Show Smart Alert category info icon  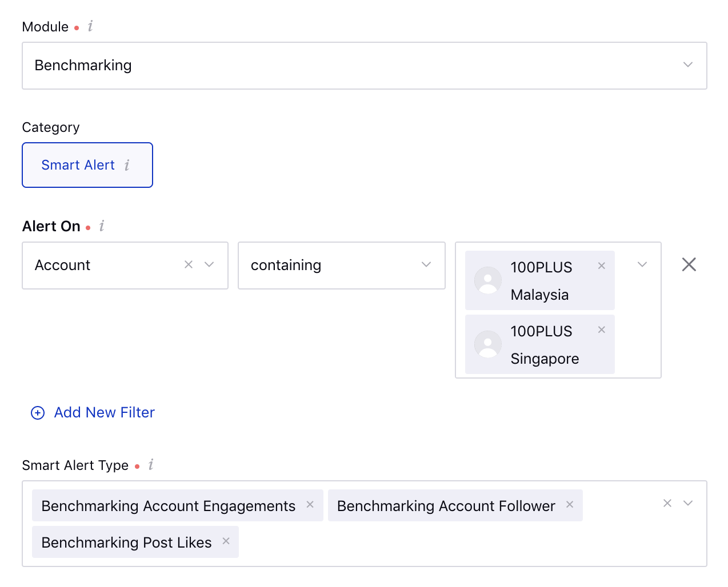click(x=127, y=165)
